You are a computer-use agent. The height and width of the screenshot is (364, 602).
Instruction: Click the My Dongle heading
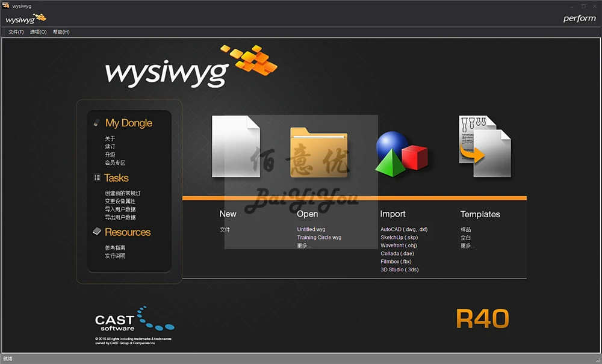tap(129, 123)
